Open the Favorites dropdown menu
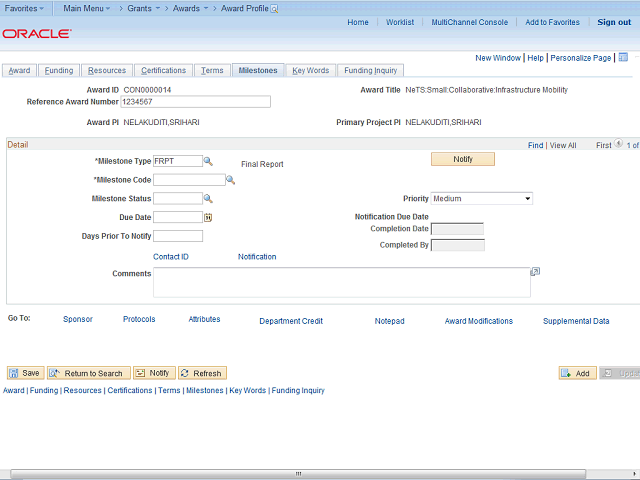Screen dimensions: 640x480 tap(24, 9)
